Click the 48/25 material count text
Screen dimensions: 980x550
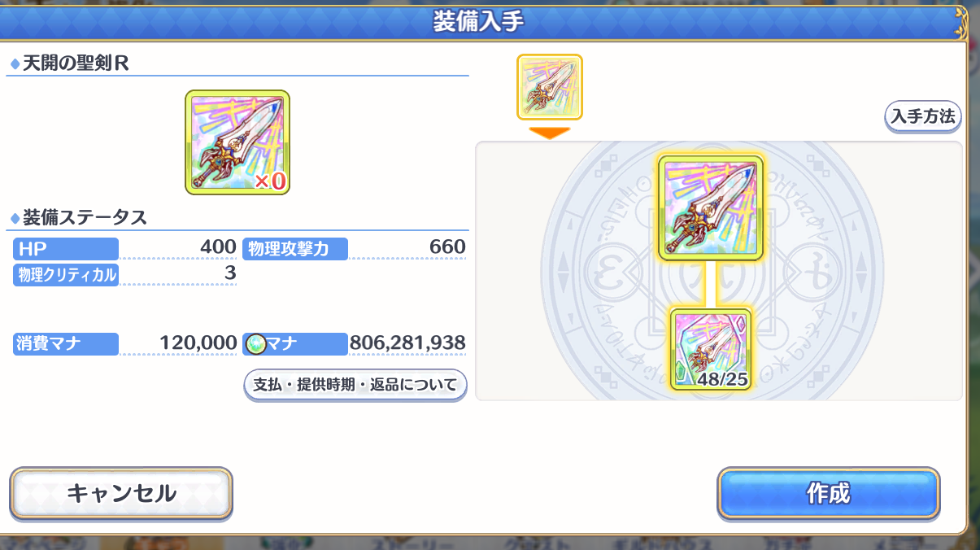[x=722, y=380]
